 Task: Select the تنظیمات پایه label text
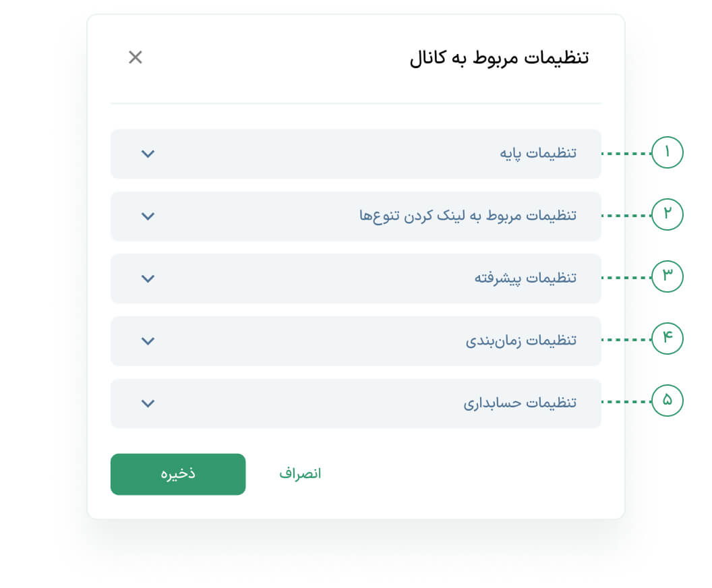coord(538,154)
